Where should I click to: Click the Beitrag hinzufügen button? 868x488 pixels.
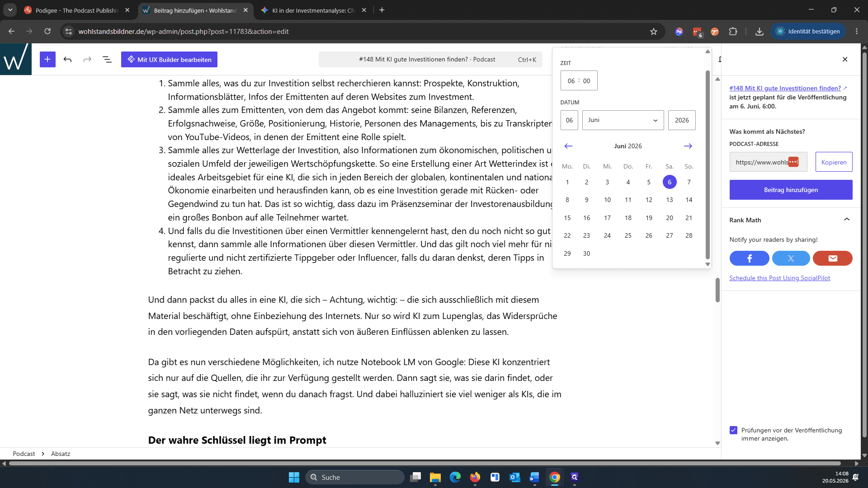click(x=791, y=190)
